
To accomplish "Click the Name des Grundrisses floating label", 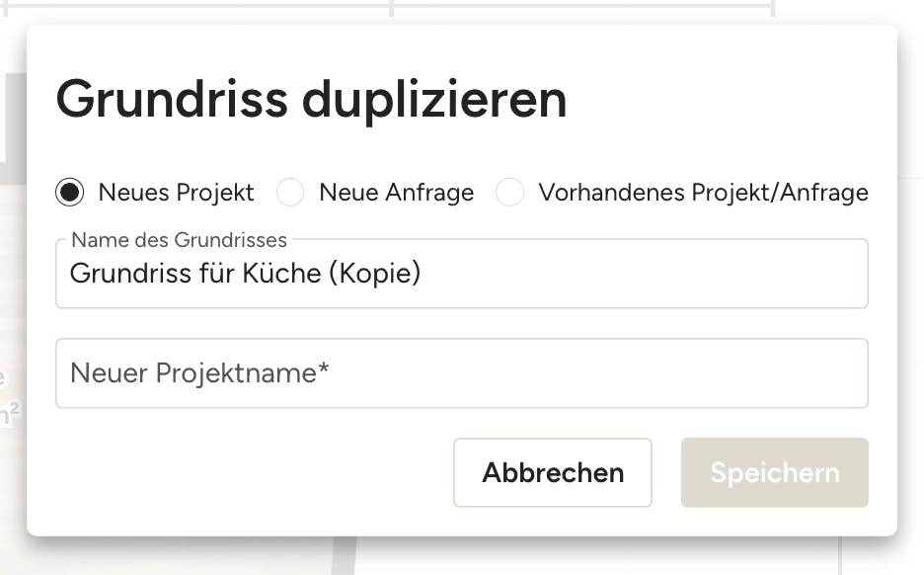I will point(179,240).
